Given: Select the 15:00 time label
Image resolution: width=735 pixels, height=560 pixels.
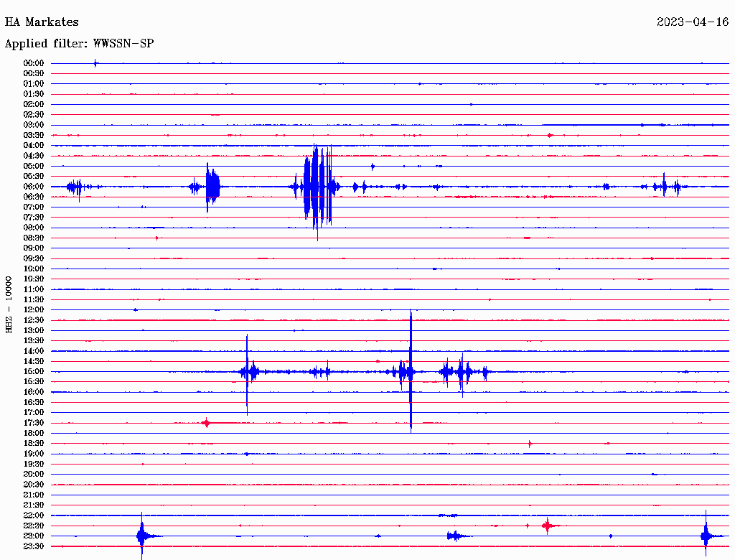Looking at the screenshot, I should [x=34, y=371].
